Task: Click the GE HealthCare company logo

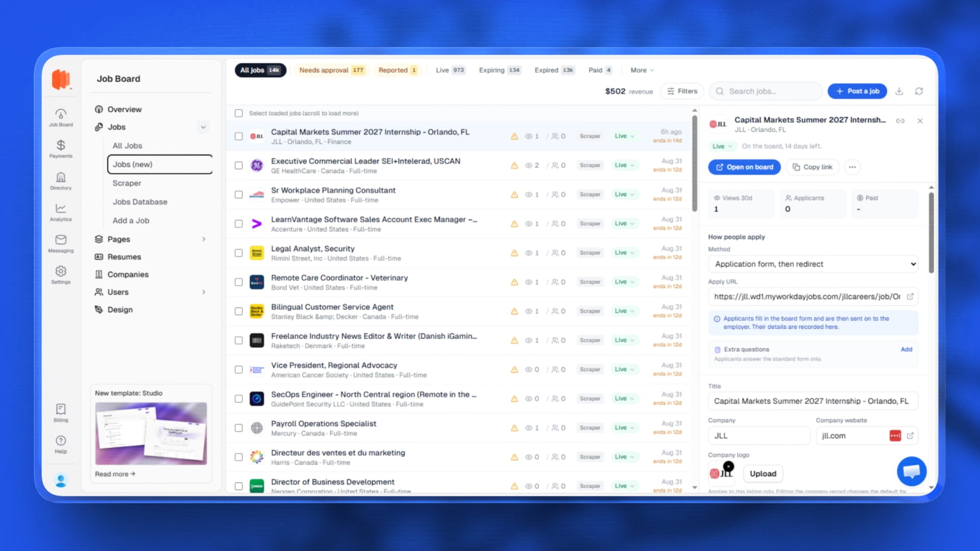Action: point(257,165)
